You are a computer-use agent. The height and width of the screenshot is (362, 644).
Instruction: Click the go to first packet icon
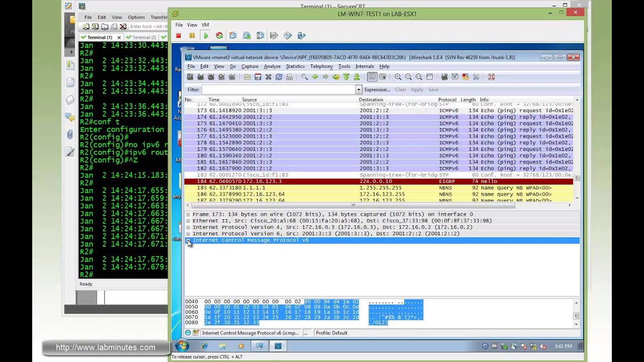click(346, 77)
